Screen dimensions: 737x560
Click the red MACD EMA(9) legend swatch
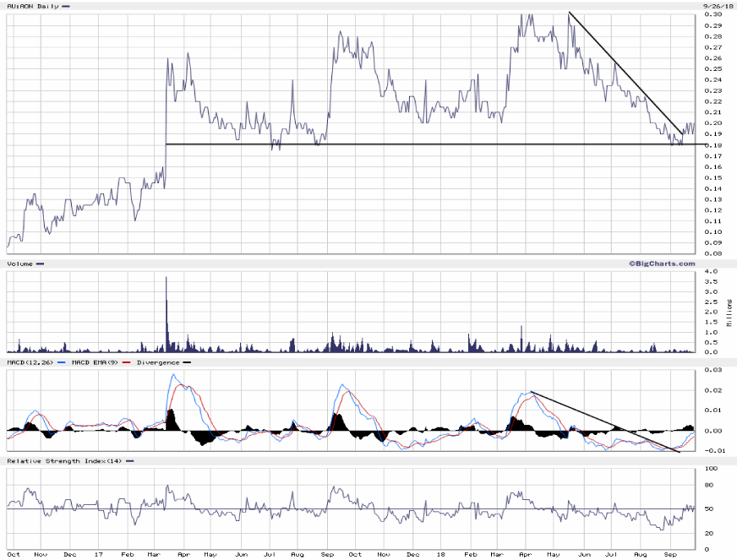pyautogui.click(x=127, y=362)
